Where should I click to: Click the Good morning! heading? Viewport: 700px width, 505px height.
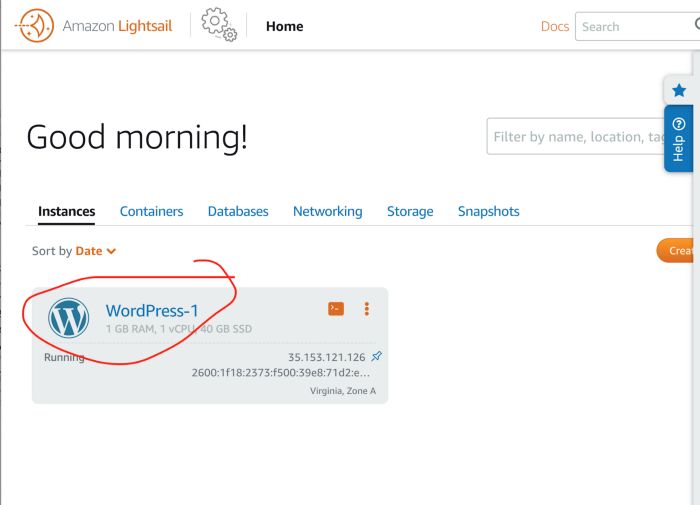coord(137,137)
